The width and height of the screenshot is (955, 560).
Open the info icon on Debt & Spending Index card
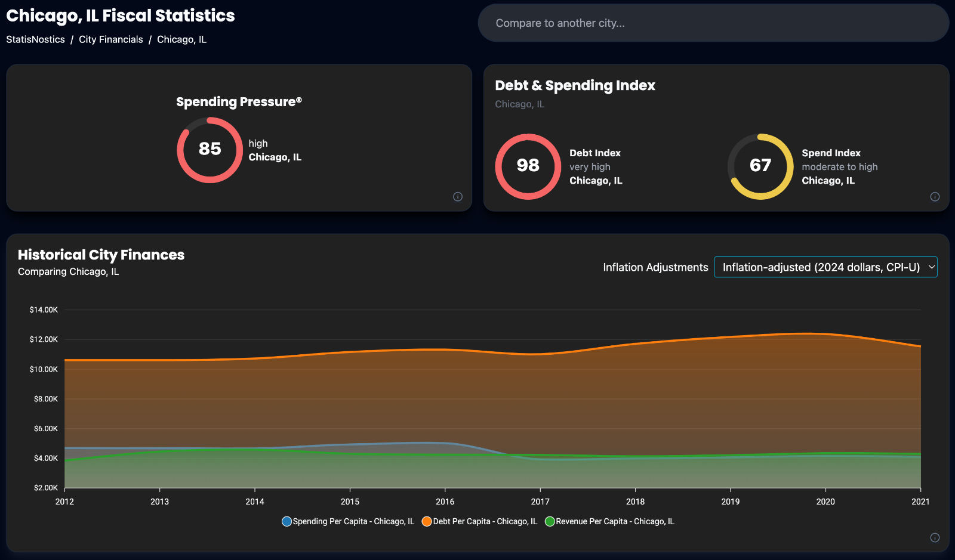(x=935, y=197)
